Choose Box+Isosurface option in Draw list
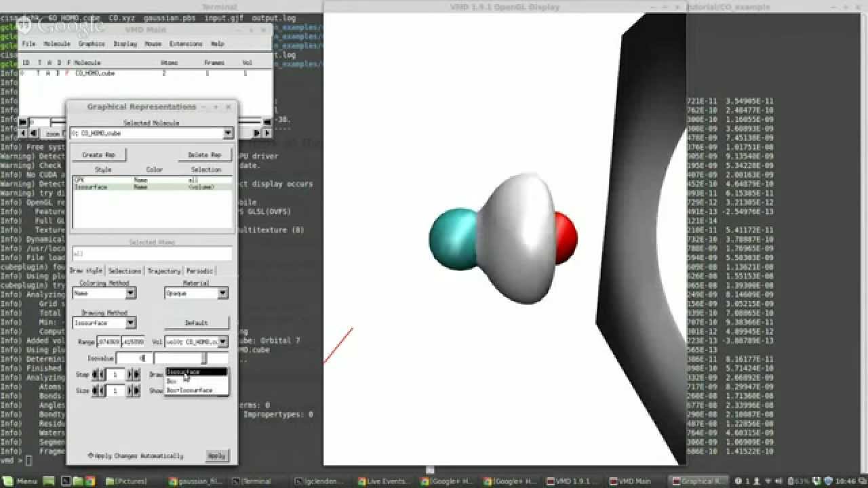 point(196,390)
